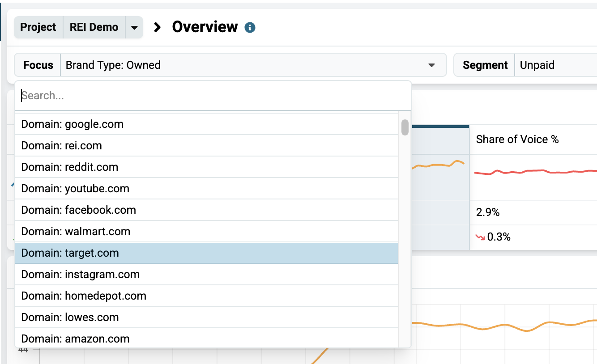Click the Search field in dropdown
This screenshot has height=364, width=597.
click(x=213, y=96)
